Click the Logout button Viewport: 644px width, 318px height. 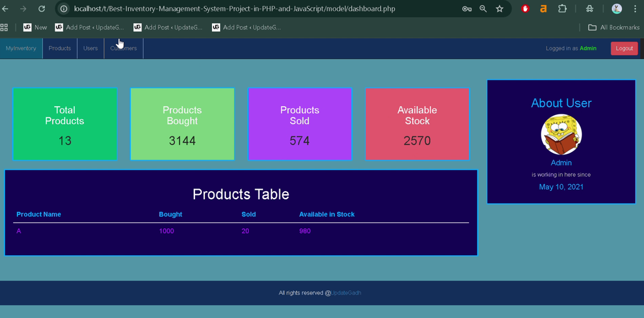pos(625,48)
